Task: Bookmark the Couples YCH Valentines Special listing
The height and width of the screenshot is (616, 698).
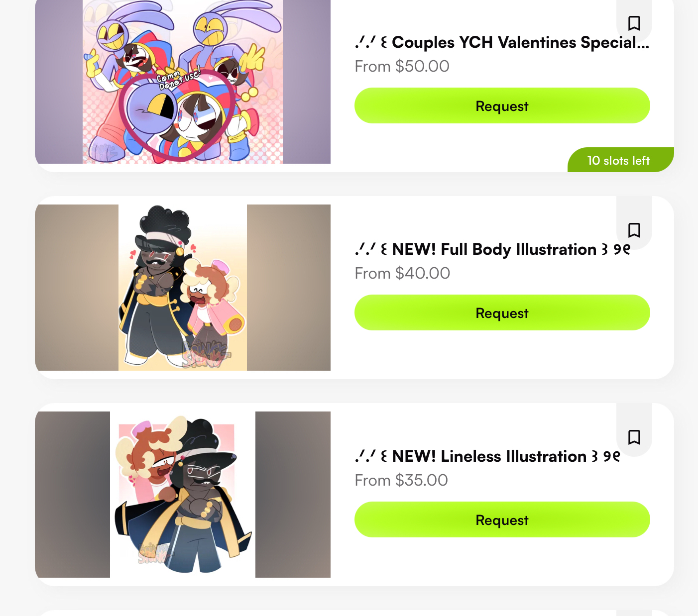Action: [634, 23]
